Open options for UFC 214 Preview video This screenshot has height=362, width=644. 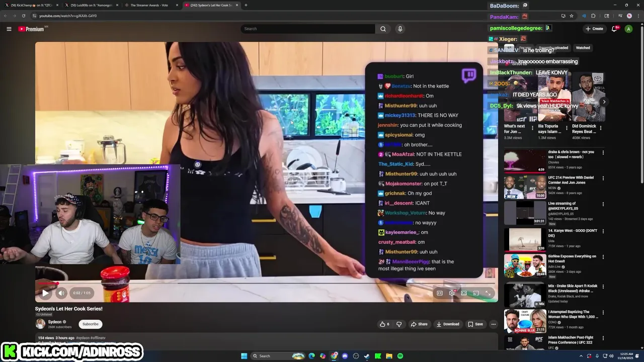pos(603,178)
